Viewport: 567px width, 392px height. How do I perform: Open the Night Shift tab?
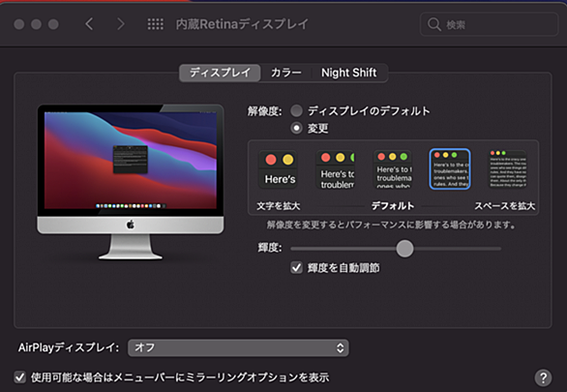point(349,73)
